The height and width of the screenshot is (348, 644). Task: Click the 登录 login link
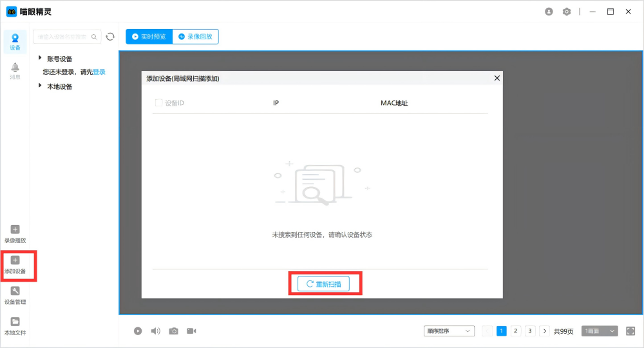tap(99, 72)
